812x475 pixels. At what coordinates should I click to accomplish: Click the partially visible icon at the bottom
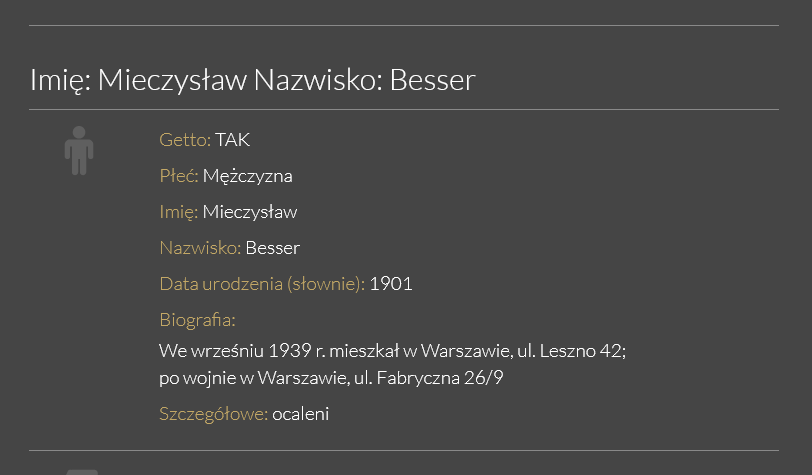click(82, 471)
